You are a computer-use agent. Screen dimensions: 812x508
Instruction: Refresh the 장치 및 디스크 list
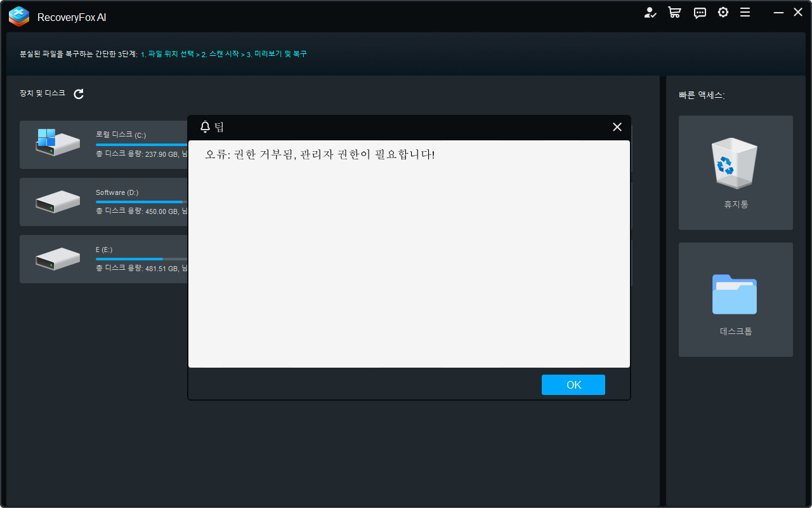pos(78,93)
